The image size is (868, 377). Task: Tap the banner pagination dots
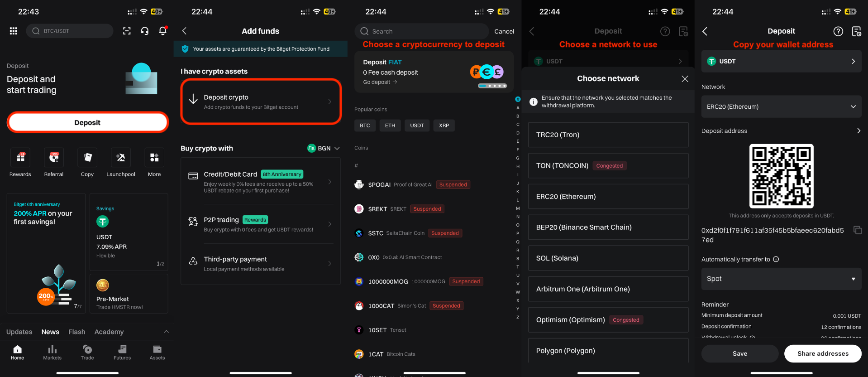coord(492,86)
